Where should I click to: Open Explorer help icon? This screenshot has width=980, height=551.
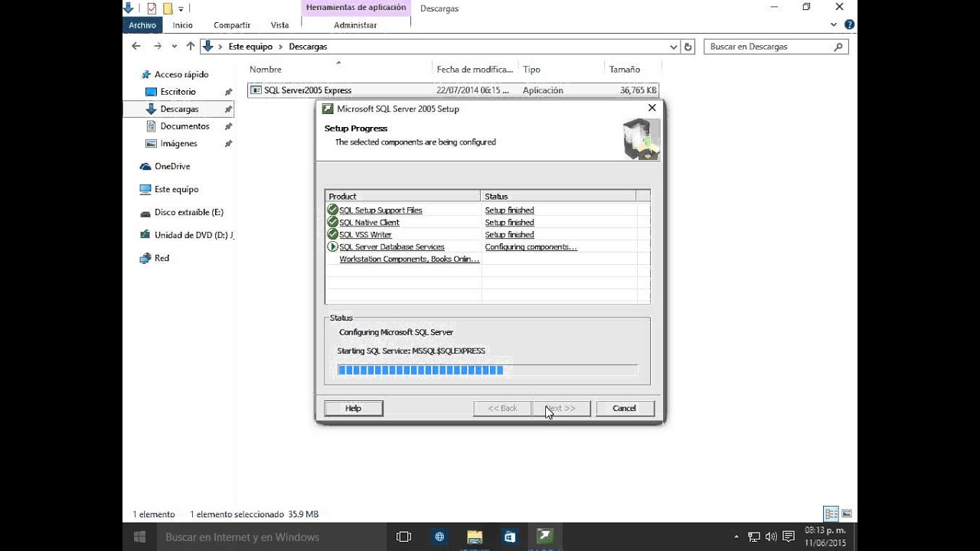(849, 25)
